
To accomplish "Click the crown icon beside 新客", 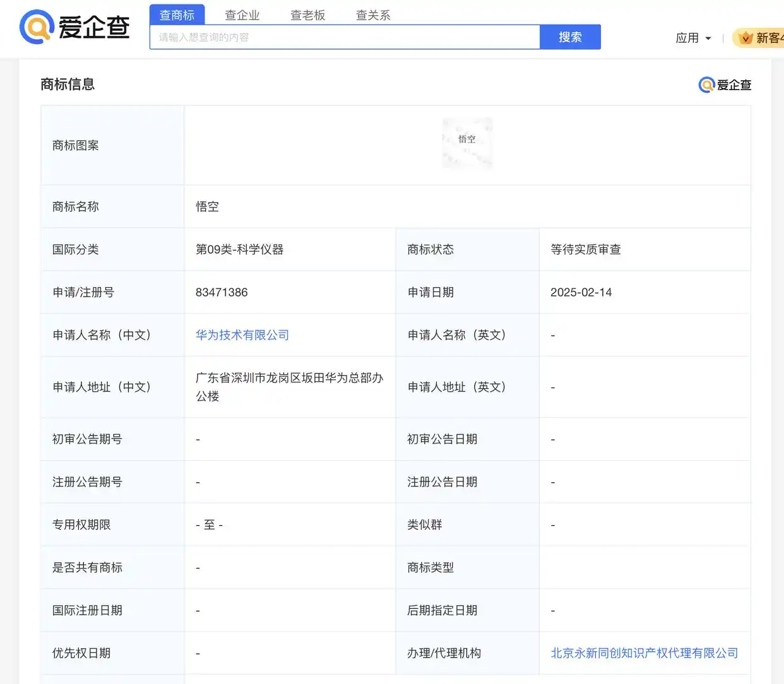I will tap(745, 38).
